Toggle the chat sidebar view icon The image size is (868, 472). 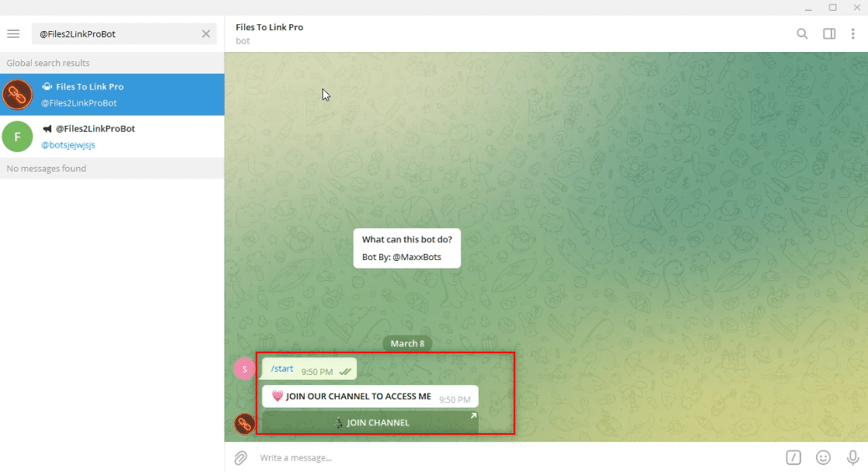(829, 33)
